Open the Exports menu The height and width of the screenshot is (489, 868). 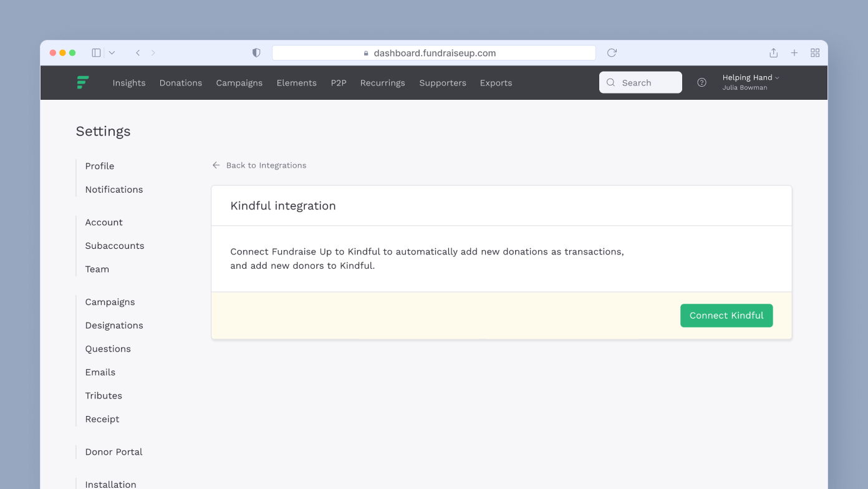(x=496, y=83)
